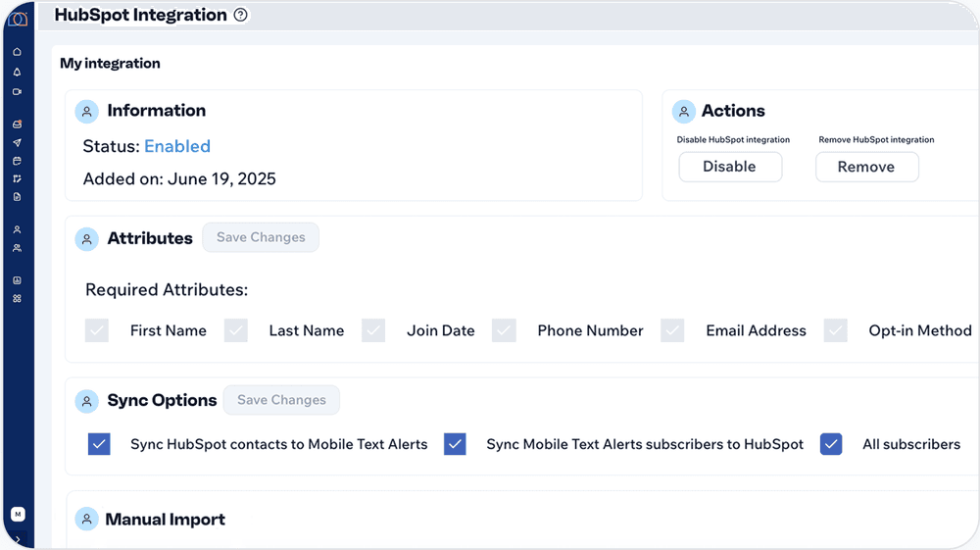
Task: Click the Required Attributes: label
Action: (x=167, y=290)
